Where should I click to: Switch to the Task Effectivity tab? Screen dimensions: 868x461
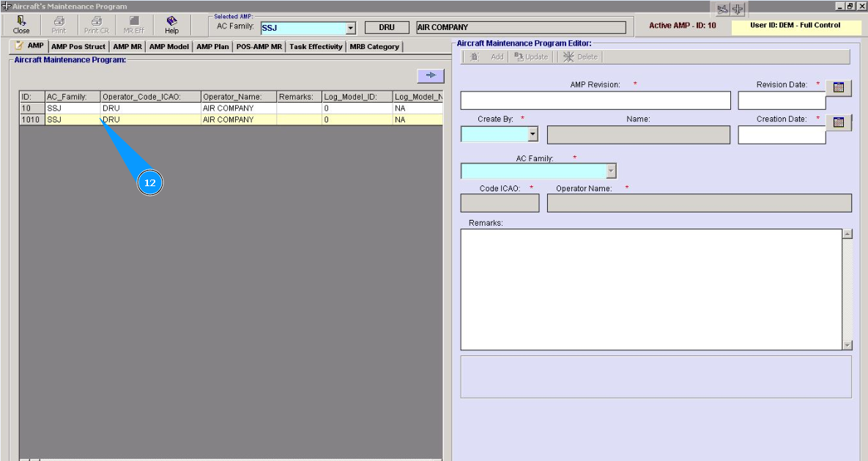coord(316,47)
